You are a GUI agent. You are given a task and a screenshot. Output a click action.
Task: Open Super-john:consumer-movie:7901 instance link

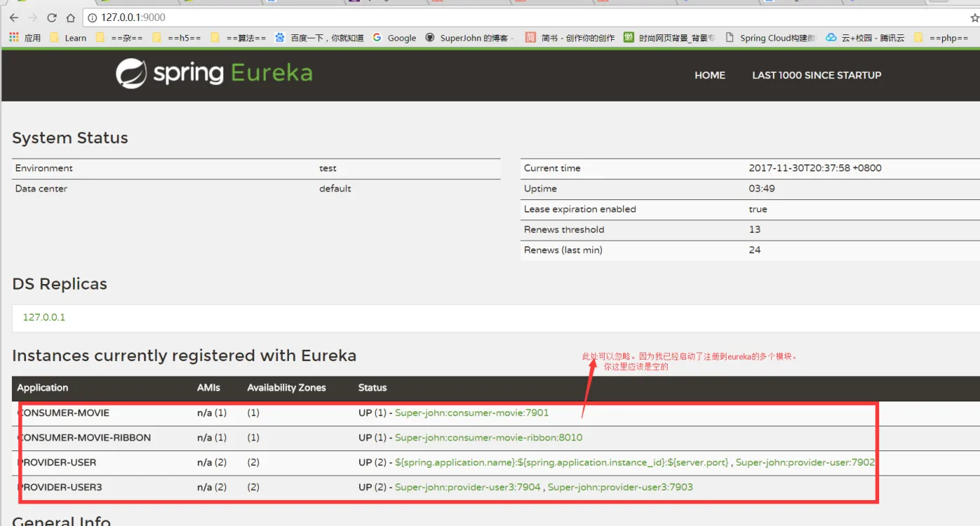point(472,413)
